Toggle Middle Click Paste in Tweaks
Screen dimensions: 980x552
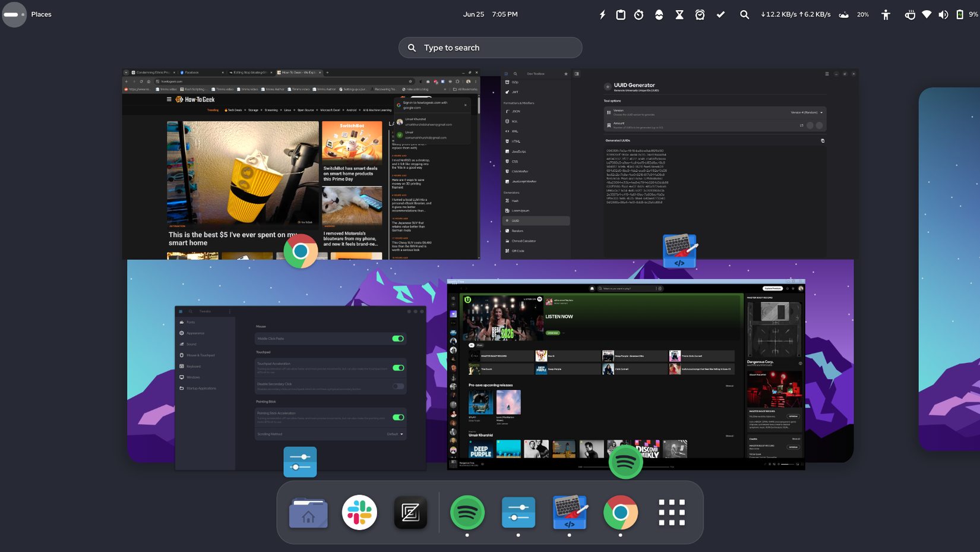coord(398,339)
